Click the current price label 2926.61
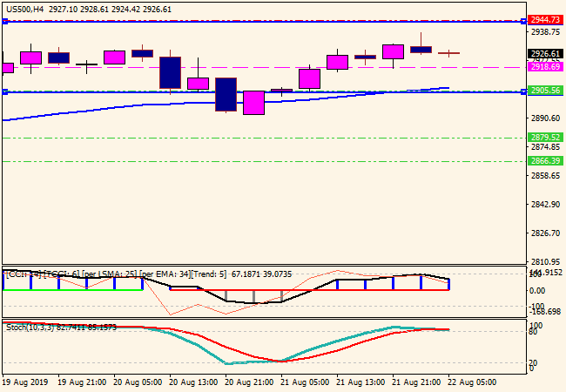Image resolution: width=566 pixels, height=392 pixels. tap(544, 53)
